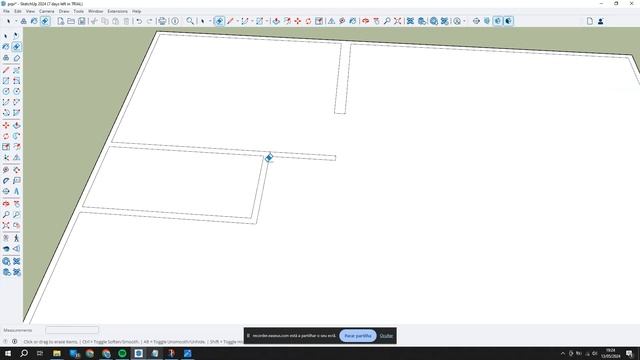Toggle the first shaded style button in top toolbar

pyautogui.click(x=498, y=21)
